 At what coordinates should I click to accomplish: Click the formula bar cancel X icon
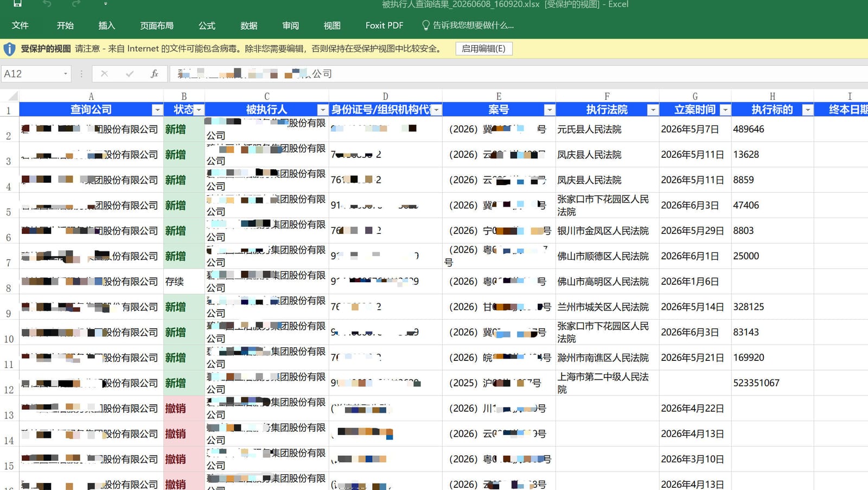[104, 74]
